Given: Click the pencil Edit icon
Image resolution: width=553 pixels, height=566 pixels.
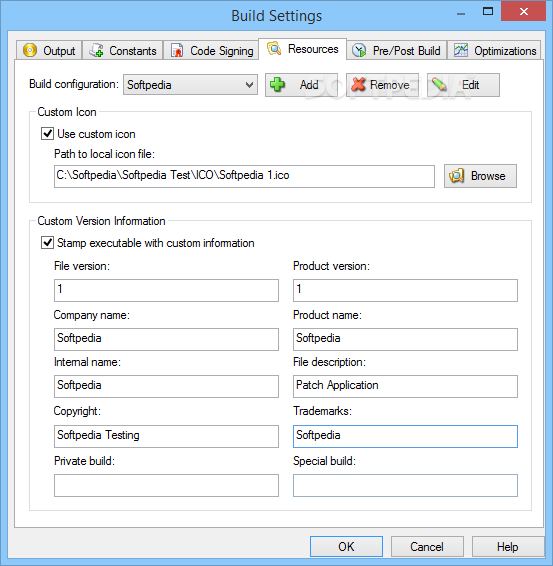Looking at the screenshot, I should 439,84.
